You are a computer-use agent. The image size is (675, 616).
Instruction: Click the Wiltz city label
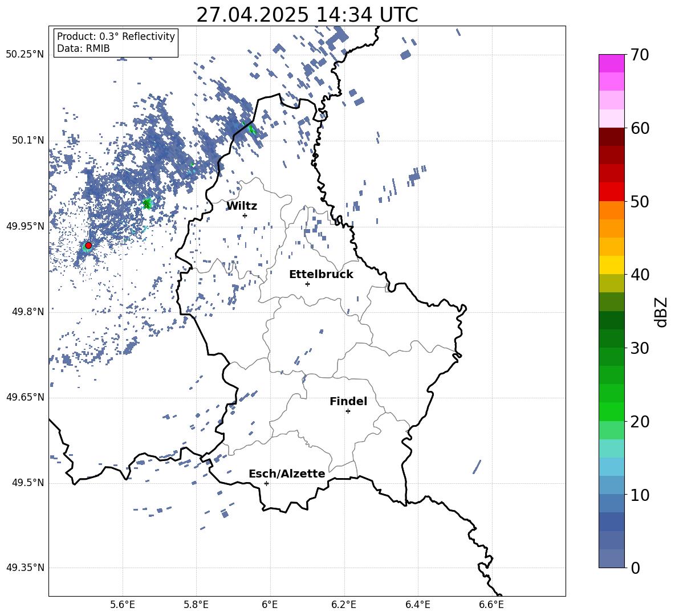(x=242, y=206)
